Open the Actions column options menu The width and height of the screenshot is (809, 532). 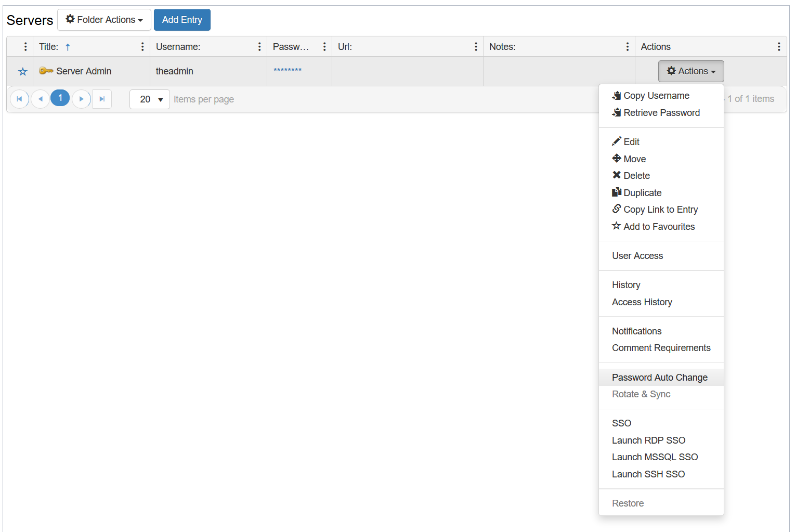779,47
